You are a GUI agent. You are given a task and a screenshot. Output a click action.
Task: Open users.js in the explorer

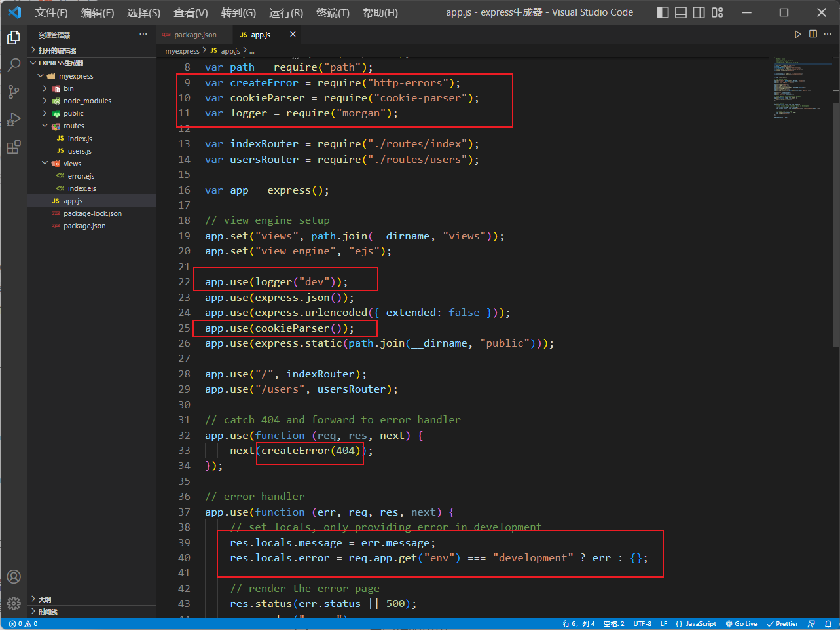coord(92,151)
